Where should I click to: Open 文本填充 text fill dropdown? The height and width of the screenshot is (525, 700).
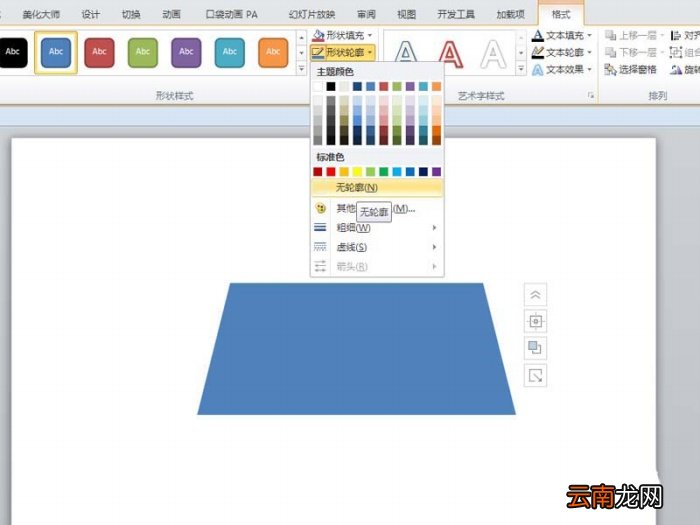562,35
